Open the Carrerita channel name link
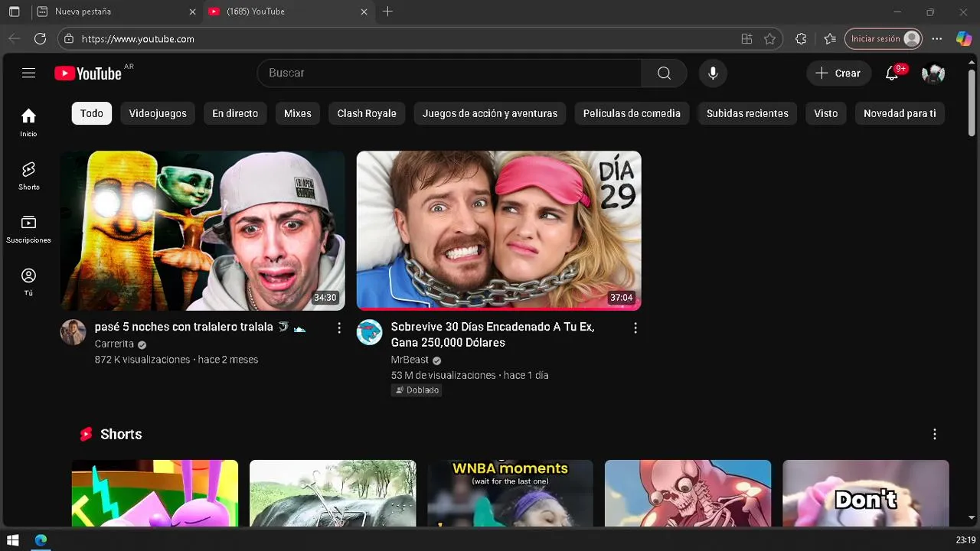980x551 pixels. [114, 344]
